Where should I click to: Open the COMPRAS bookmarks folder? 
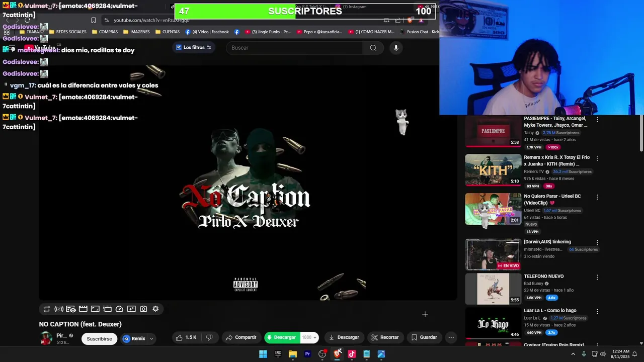pos(105,32)
